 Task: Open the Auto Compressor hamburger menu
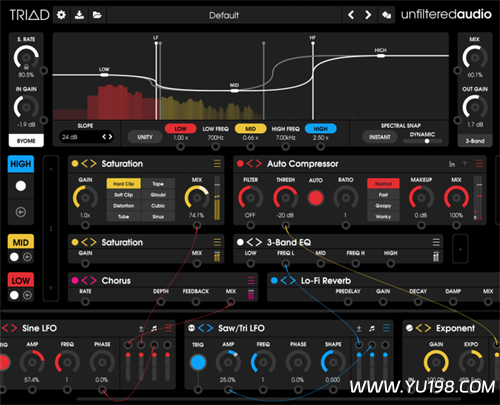click(x=479, y=163)
